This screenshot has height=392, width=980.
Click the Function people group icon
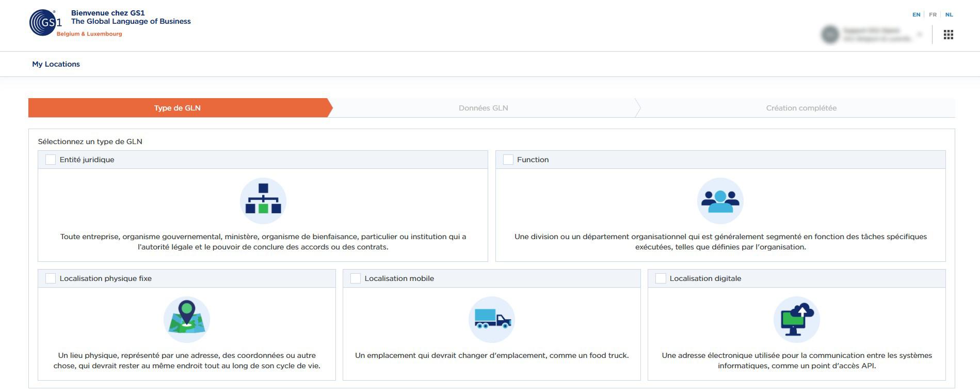pyautogui.click(x=720, y=201)
